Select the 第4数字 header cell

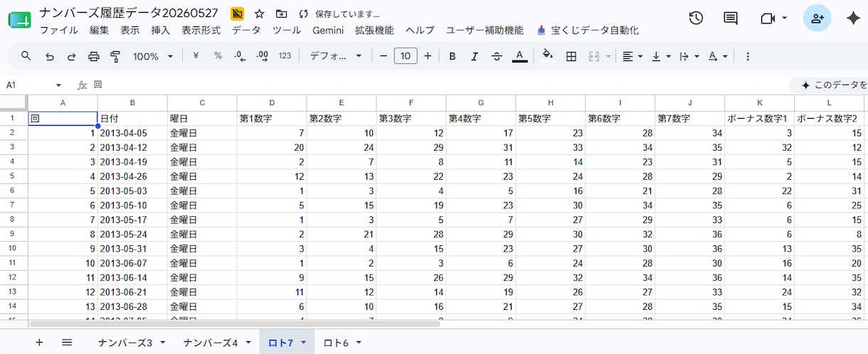point(481,118)
